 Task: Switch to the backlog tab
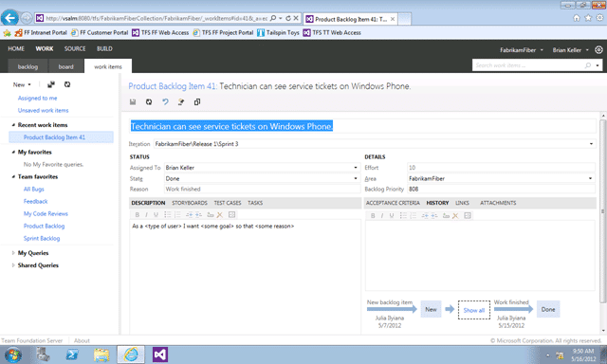click(28, 66)
